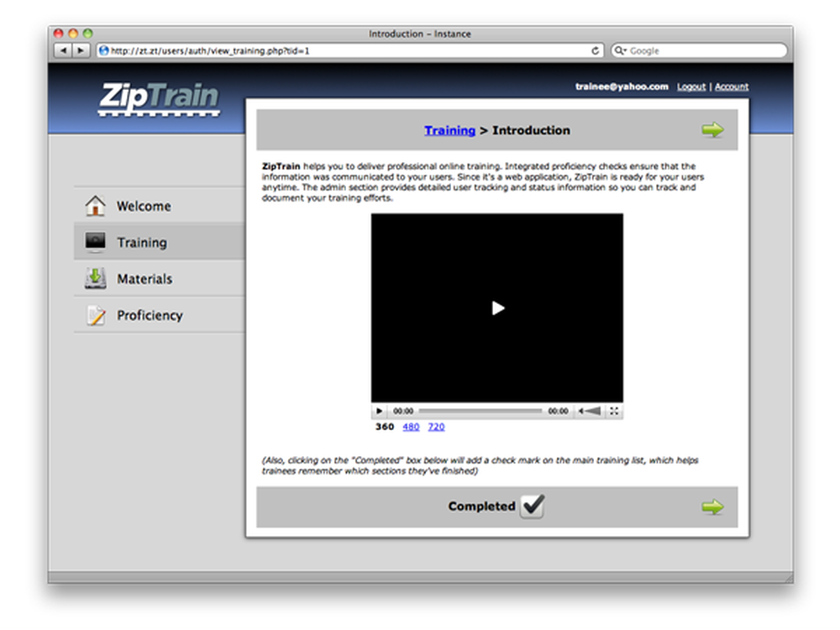Image resolution: width=840 pixels, height=630 pixels.
Task: Click the green arrow beside Completed
Action: click(x=713, y=506)
